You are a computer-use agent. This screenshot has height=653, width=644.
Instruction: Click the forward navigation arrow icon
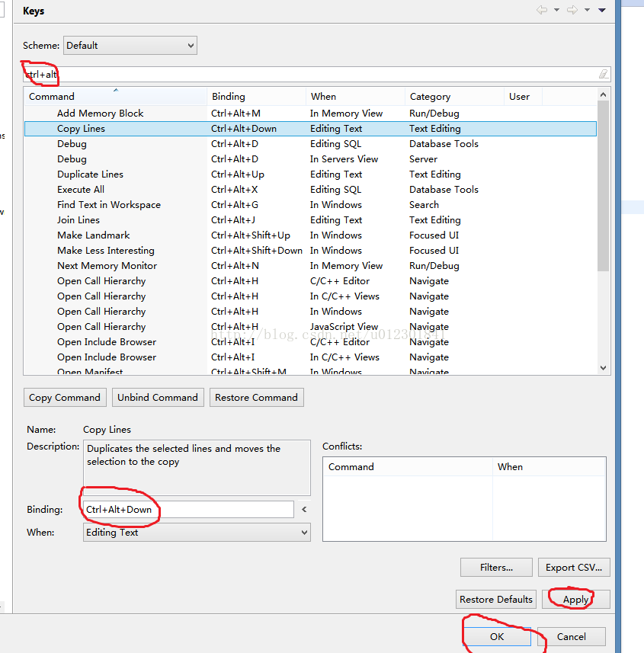tap(572, 10)
